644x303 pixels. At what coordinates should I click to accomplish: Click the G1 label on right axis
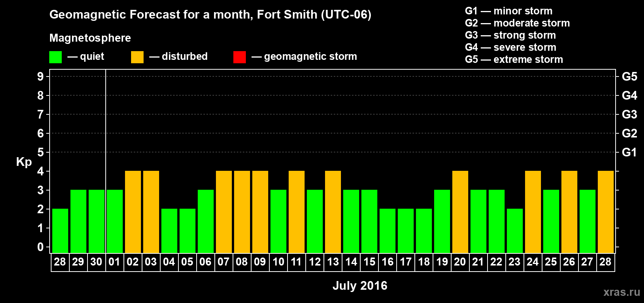coord(629,152)
